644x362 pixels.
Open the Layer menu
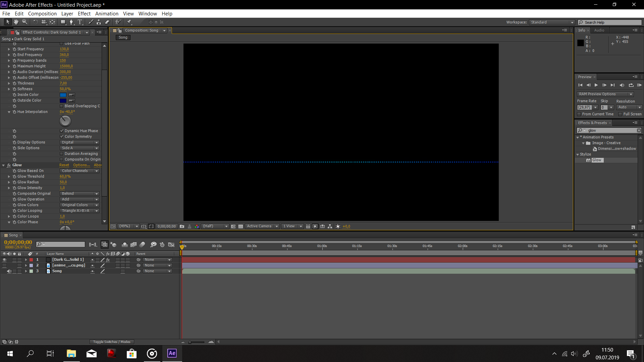coord(67,14)
